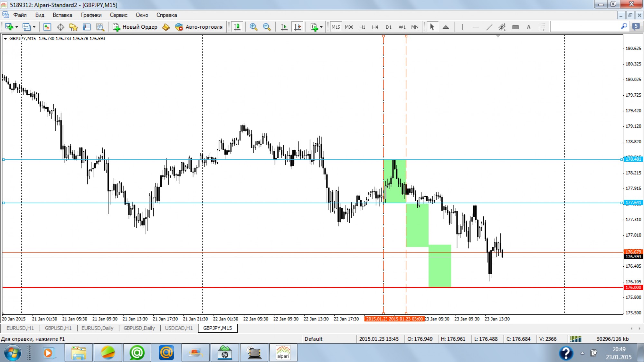Toggle chart auto scroll button

pos(284,27)
